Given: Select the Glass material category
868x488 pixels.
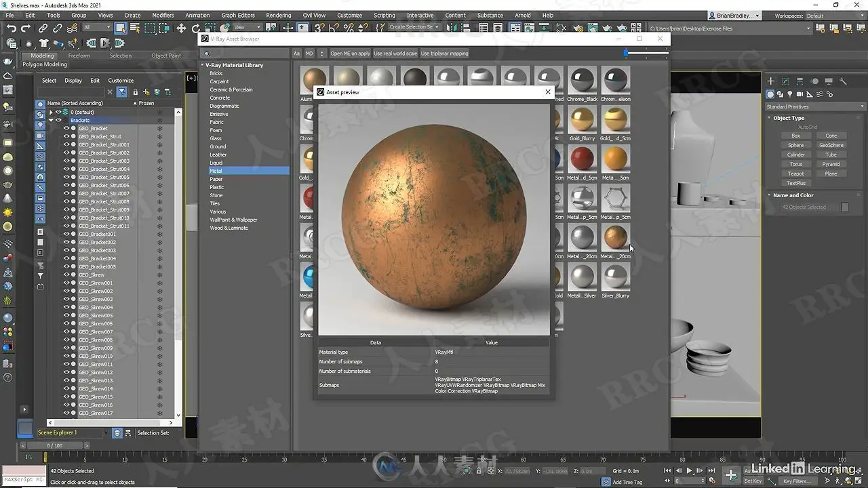Looking at the screenshot, I should tap(216, 138).
